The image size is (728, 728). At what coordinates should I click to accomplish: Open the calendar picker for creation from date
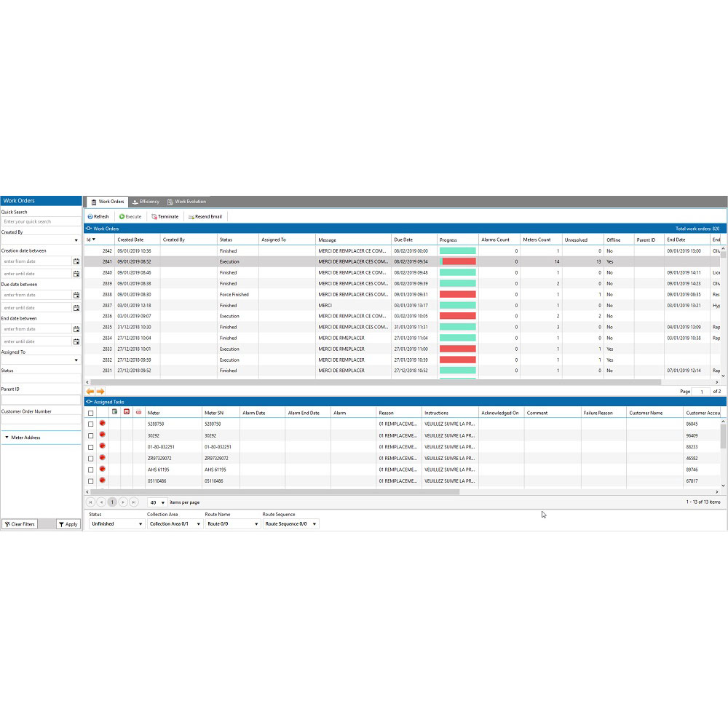(x=75, y=260)
